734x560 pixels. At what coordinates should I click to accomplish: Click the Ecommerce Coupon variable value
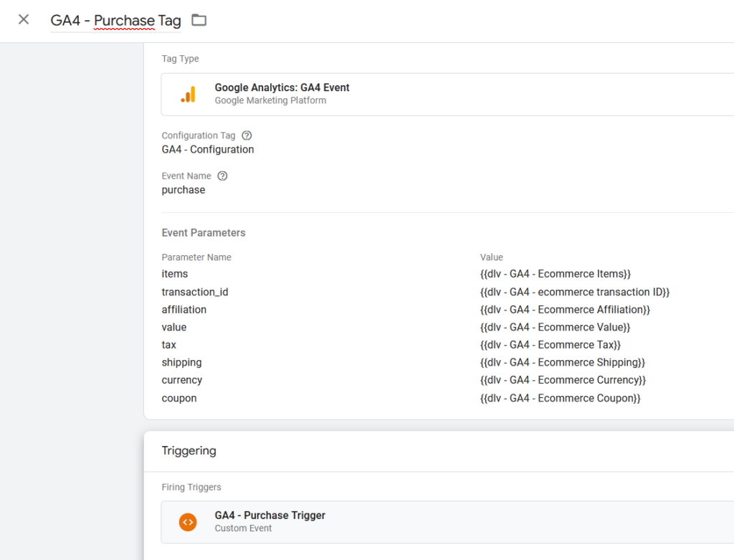coord(560,398)
